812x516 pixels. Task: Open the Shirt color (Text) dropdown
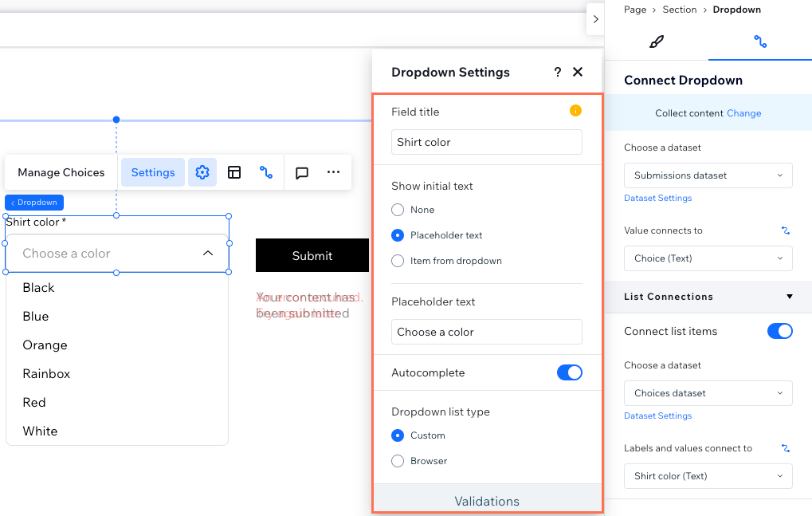point(708,476)
